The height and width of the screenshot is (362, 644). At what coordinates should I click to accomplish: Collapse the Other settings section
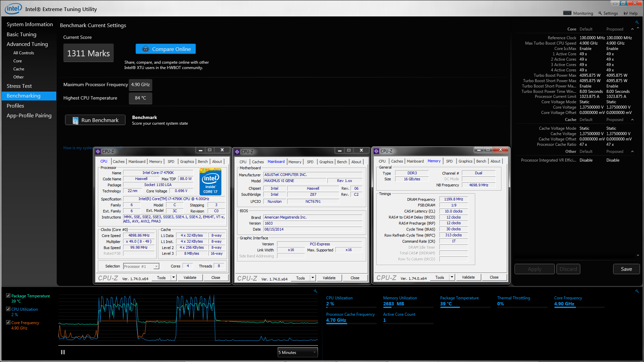pyautogui.click(x=632, y=152)
